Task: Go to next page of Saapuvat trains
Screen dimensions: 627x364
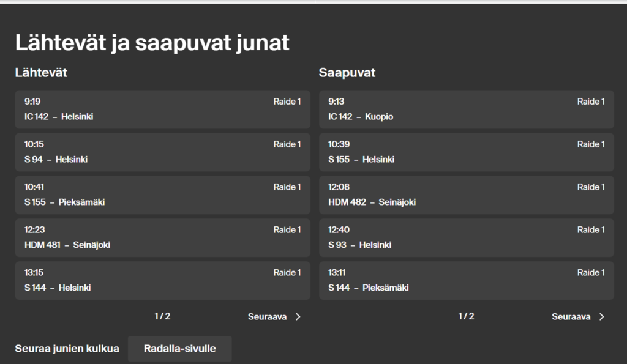Action: tap(577, 317)
